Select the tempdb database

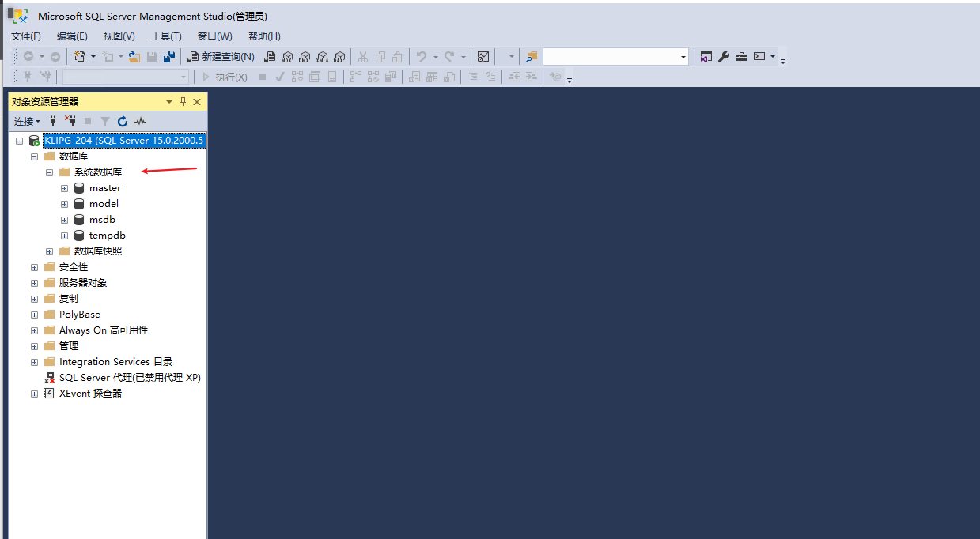107,236
